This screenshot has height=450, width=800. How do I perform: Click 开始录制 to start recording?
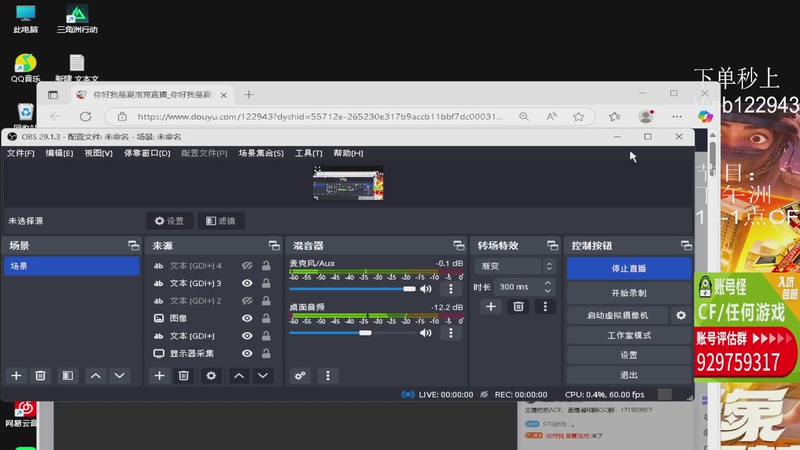tap(629, 293)
